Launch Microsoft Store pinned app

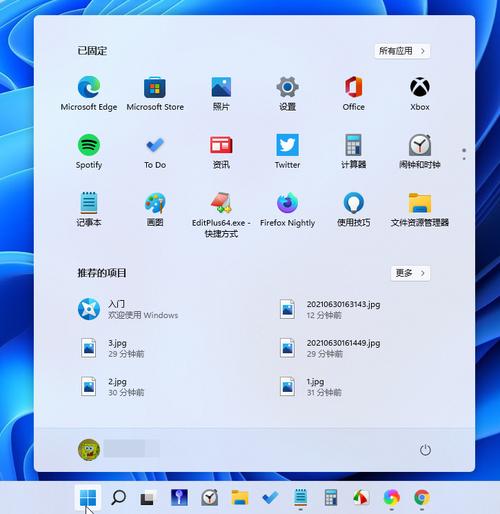click(155, 94)
